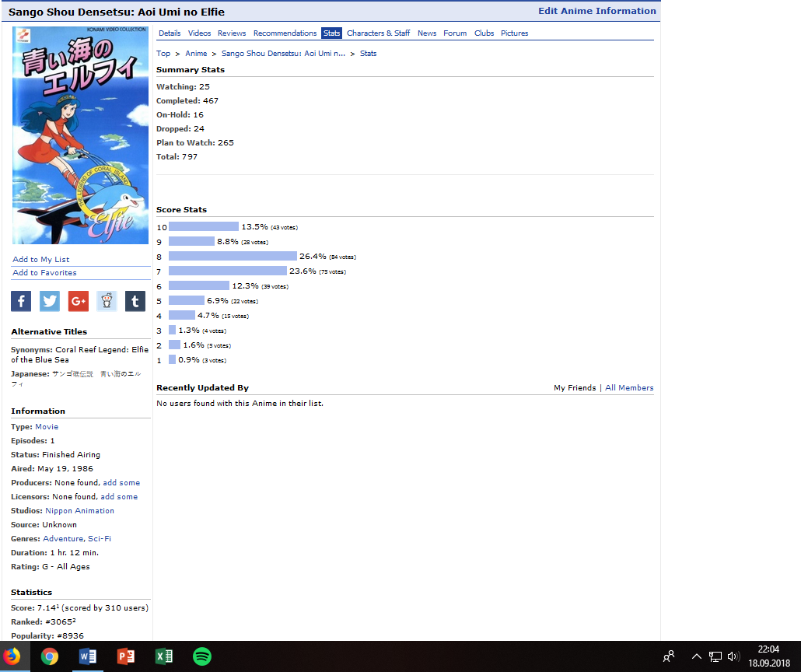Image resolution: width=801 pixels, height=672 pixels.
Task: Click Add to Favorites
Action: [44, 273]
